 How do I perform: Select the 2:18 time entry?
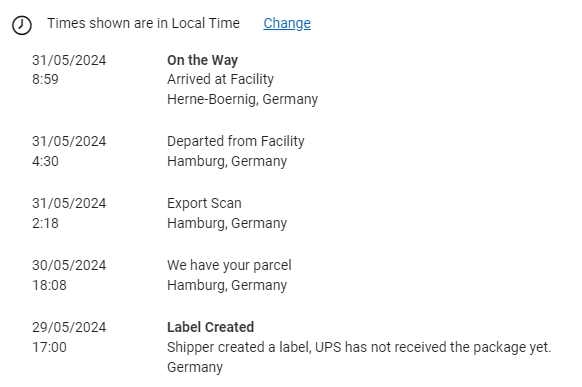point(45,223)
